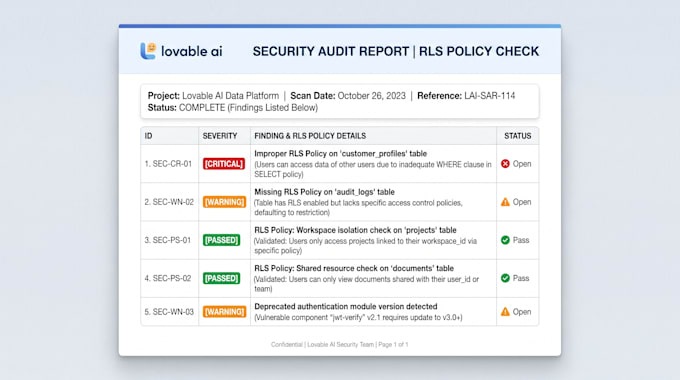Click the SEVERITY column header
Image resolution: width=680 pixels, height=380 pixels.
pos(220,136)
